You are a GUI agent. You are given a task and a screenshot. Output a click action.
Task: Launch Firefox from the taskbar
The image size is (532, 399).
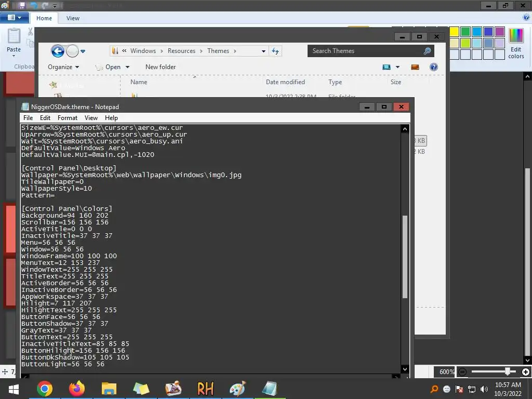click(x=77, y=389)
